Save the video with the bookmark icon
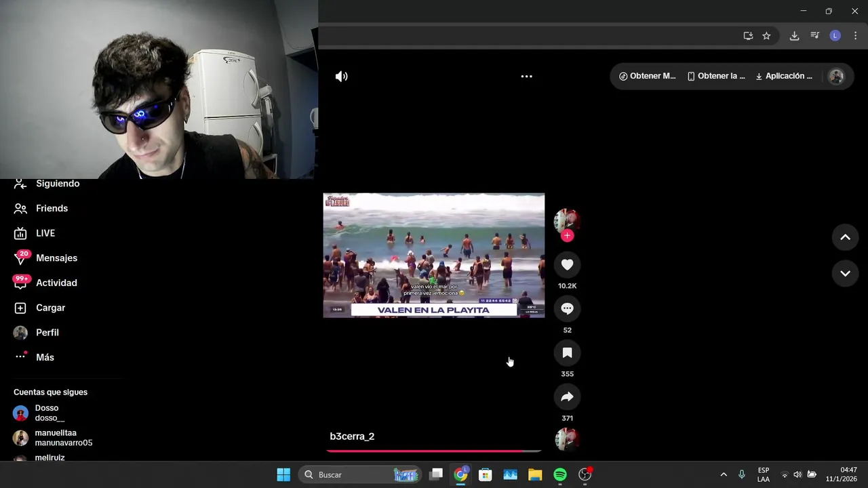 pyautogui.click(x=568, y=353)
